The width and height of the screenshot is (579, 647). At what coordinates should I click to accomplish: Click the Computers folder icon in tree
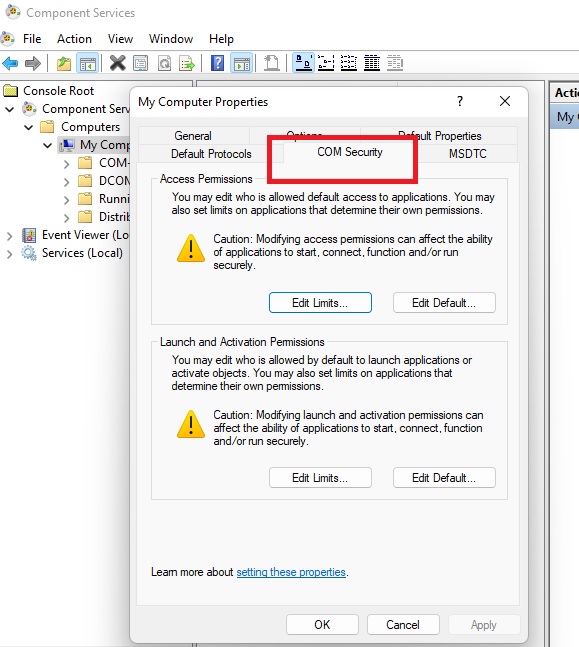pyautogui.click(x=47, y=127)
